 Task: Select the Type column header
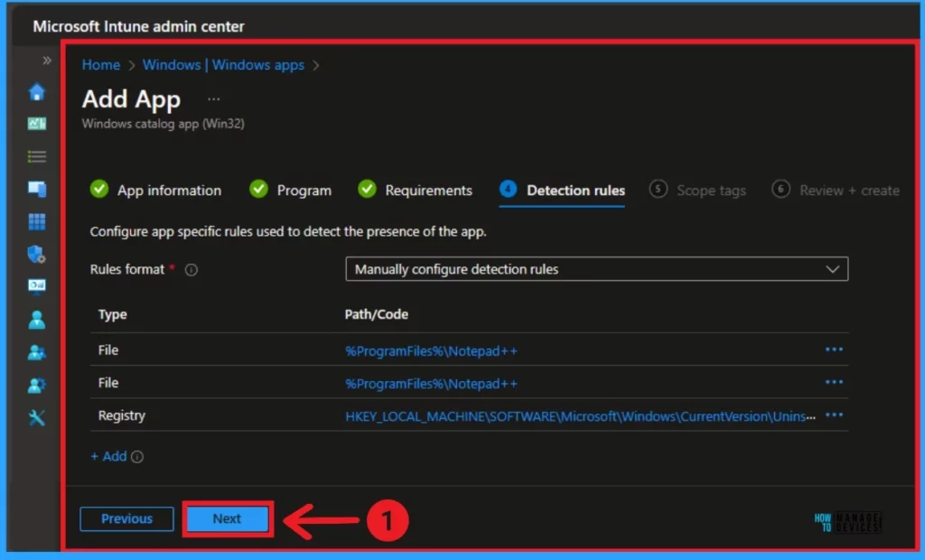pos(112,314)
